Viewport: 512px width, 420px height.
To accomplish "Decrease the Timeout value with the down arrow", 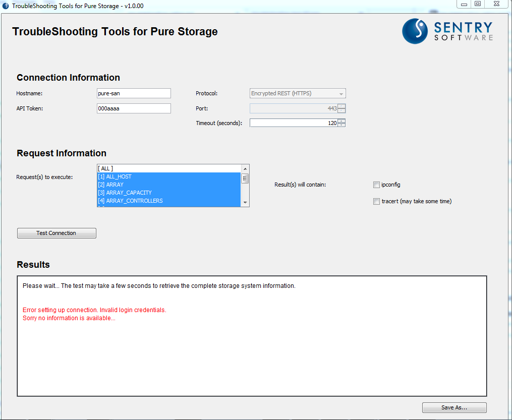I will click(342, 125).
